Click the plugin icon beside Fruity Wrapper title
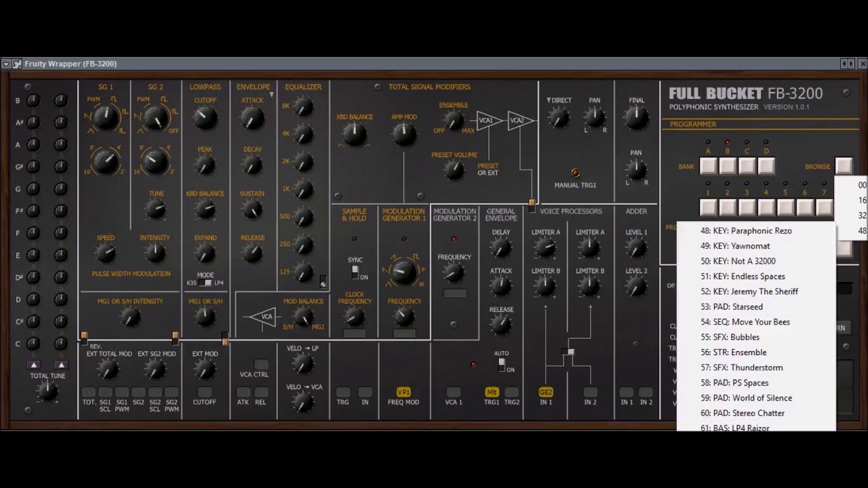 (17, 64)
